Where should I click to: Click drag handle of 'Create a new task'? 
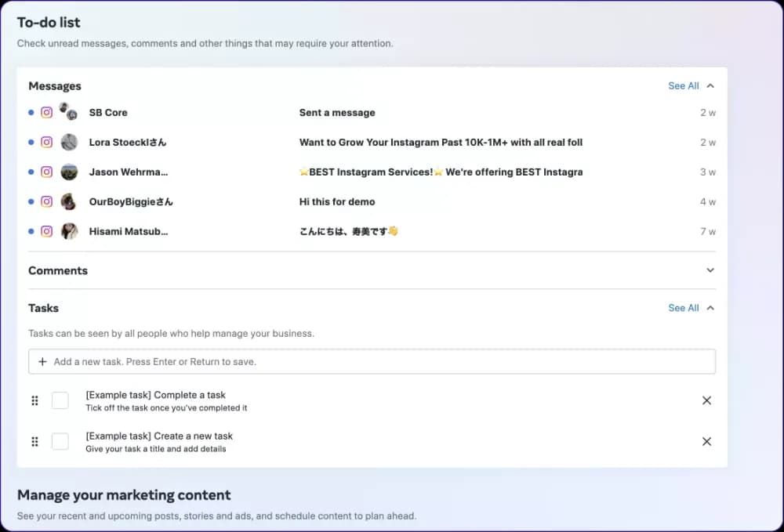coord(34,441)
